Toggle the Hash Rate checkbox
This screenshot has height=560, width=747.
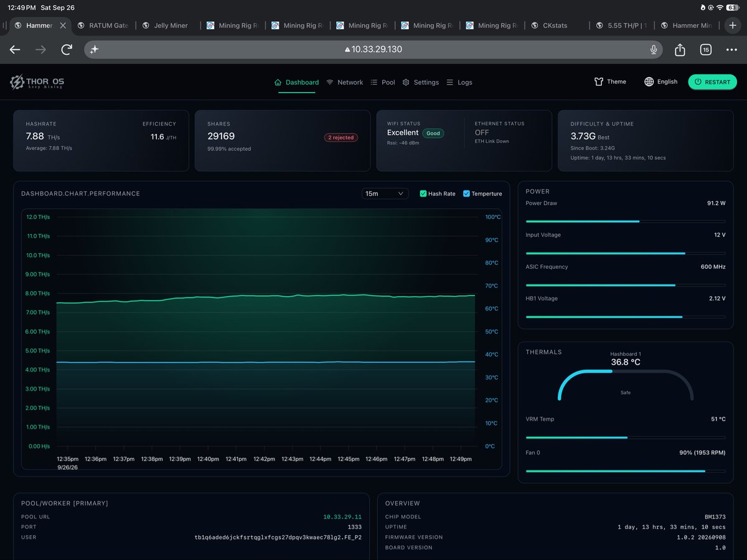423,194
